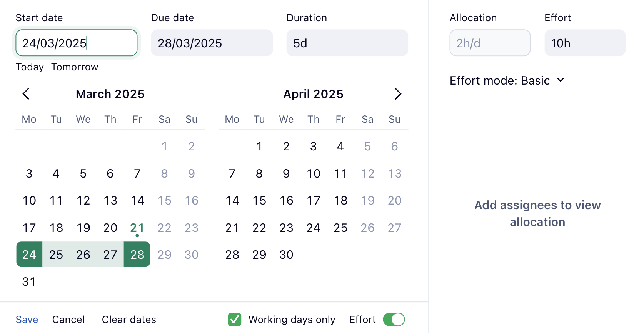This screenshot has width=644, height=333.
Task: Expand the Effort mode: Basic dropdown
Action: click(507, 81)
